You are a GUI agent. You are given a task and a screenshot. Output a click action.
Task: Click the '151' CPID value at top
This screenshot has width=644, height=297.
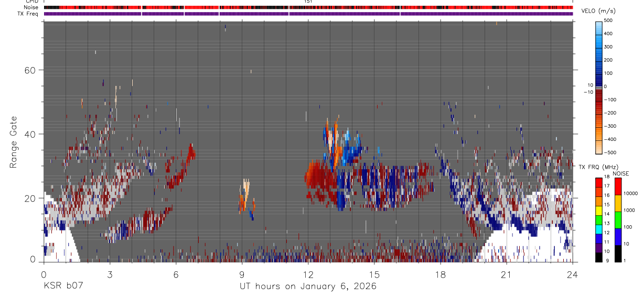(308, 2)
